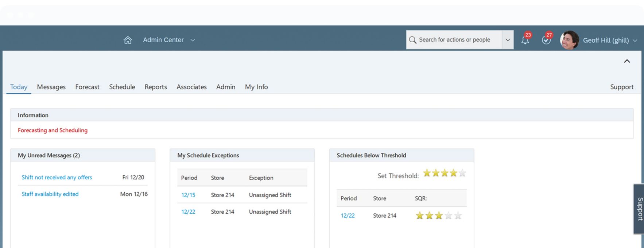Viewport: 644px width, 248px height.
Task: Click the search magnifier icon
Action: click(412, 40)
